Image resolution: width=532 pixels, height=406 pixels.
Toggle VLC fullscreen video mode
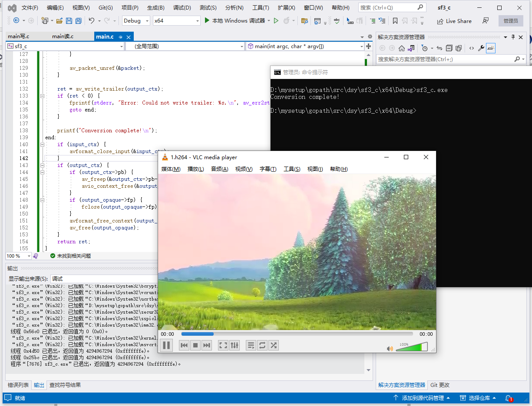coord(223,345)
